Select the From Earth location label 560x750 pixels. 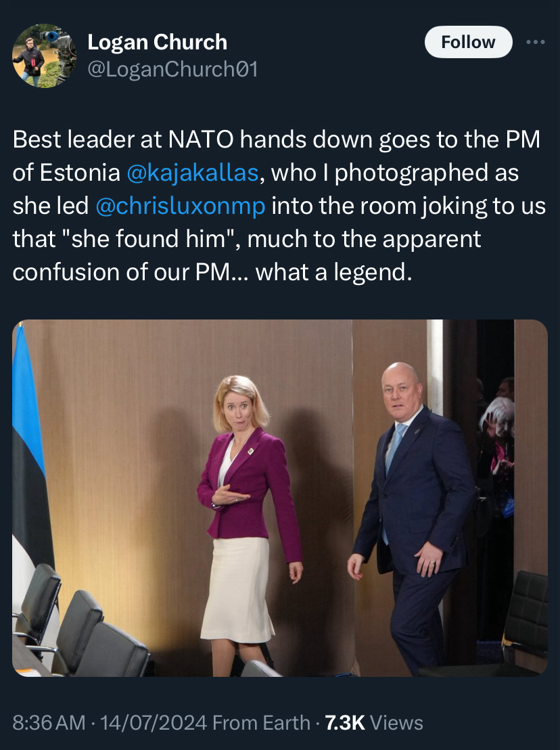coord(261,723)
